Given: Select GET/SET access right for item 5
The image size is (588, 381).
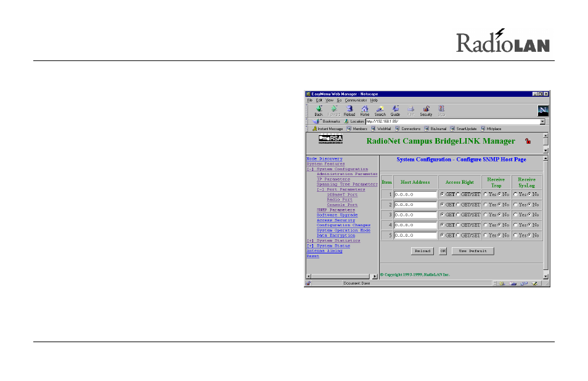Looking at the screenshot, I should [x=458, y=235].
